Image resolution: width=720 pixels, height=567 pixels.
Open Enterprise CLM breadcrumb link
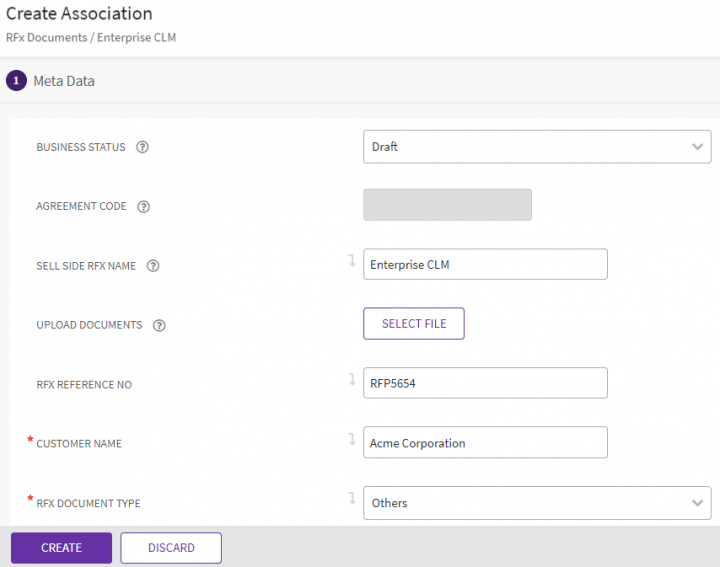(137, 37)
